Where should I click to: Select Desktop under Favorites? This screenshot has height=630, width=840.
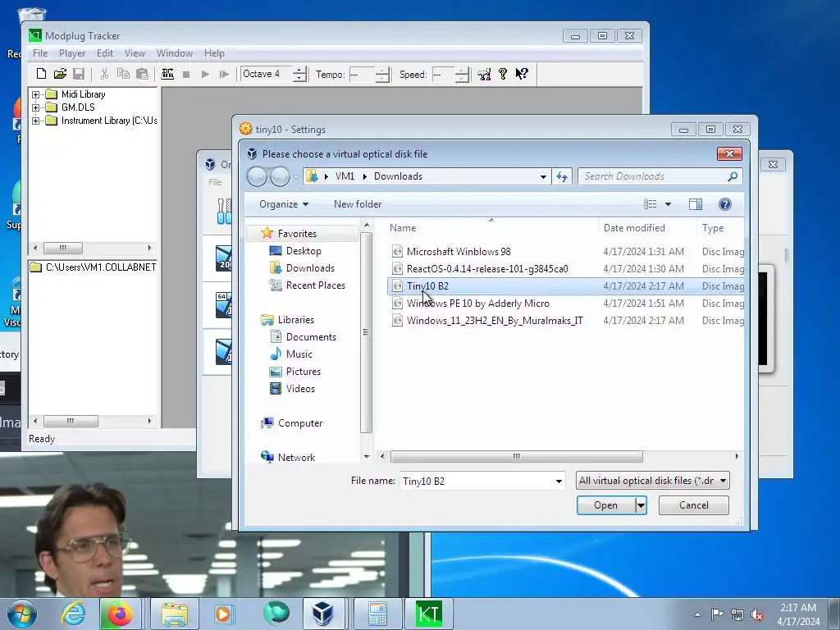coord(304,251)
